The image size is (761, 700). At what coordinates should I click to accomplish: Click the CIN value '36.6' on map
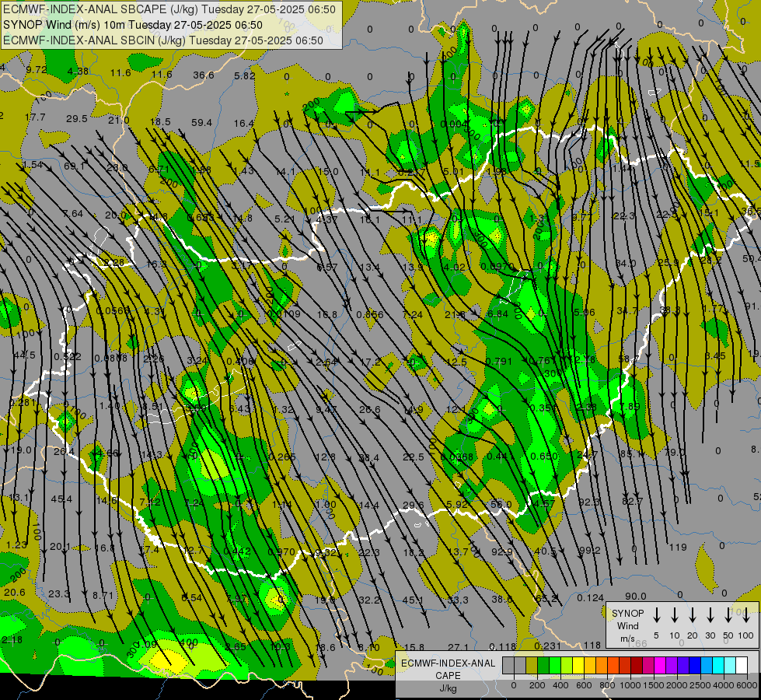pyautogui.click(x=204, y=75)
